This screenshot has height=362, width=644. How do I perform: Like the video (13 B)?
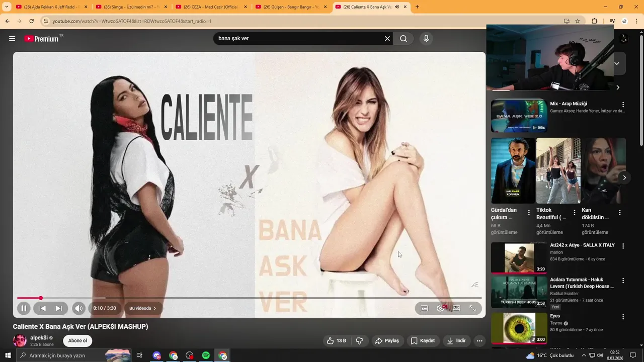[x=336, y=340]
